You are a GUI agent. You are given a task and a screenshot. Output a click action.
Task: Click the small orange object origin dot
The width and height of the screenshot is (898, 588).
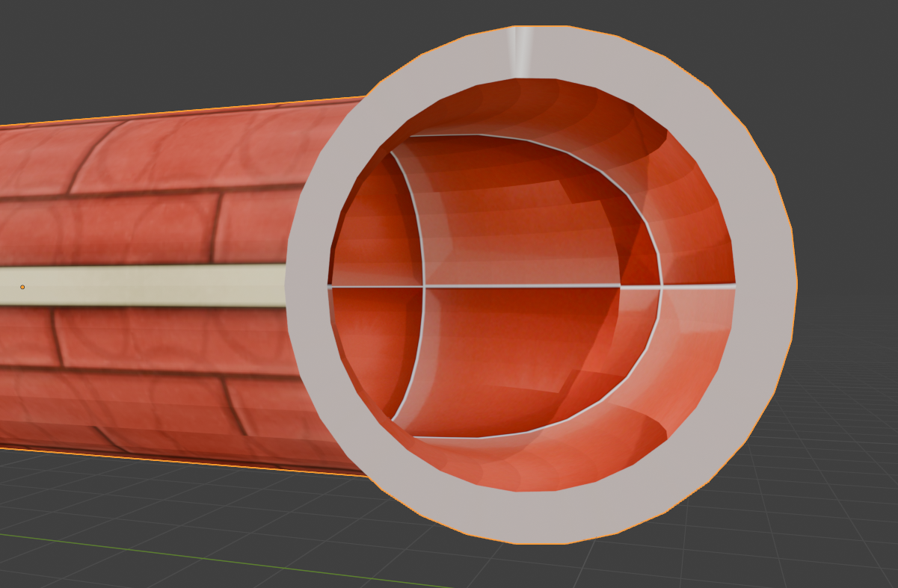tap(22, 287)
